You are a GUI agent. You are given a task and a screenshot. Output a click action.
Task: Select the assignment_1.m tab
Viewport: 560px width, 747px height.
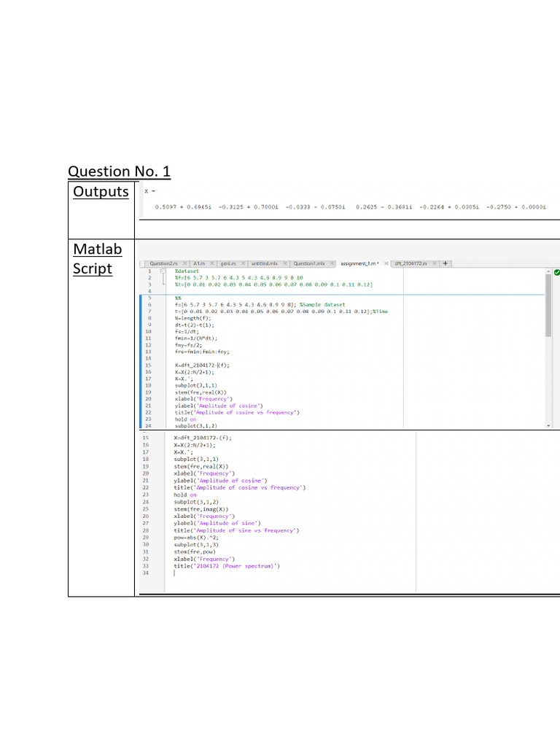click(x=359, y=263)
